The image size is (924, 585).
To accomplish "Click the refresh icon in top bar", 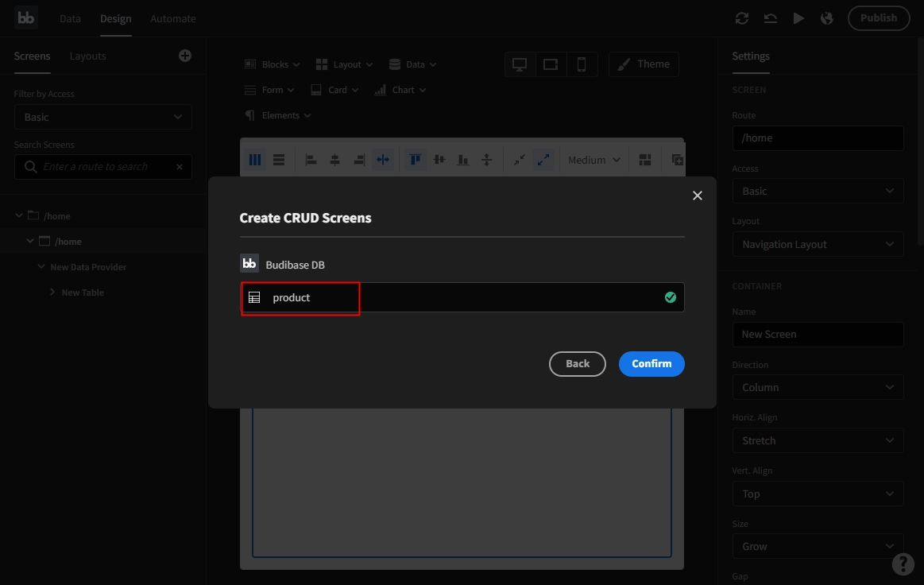I will point(742,18).
